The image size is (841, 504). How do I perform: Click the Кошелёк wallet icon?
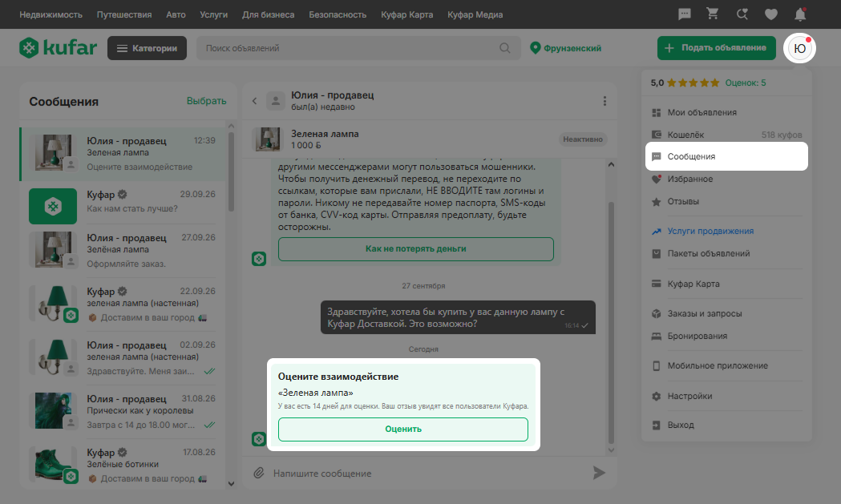pyautogui.click(x=656, y=135)
